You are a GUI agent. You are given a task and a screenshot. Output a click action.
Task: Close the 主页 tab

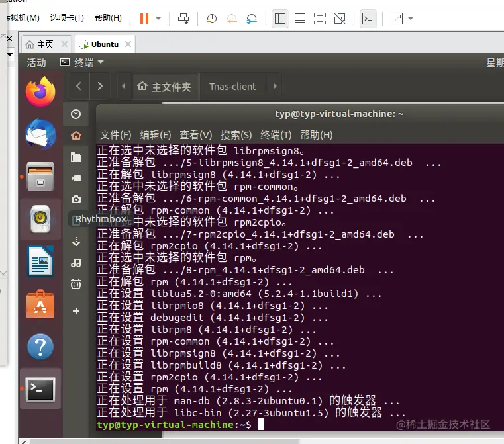point(64,44)
